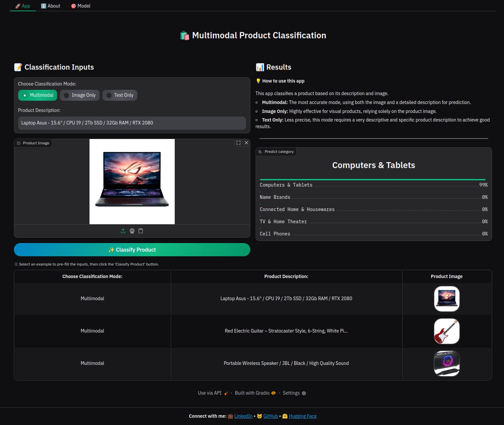Viewport: 504px width, 425px height.
Task: Switch to the About tab
Action: [x=51, y=6]
